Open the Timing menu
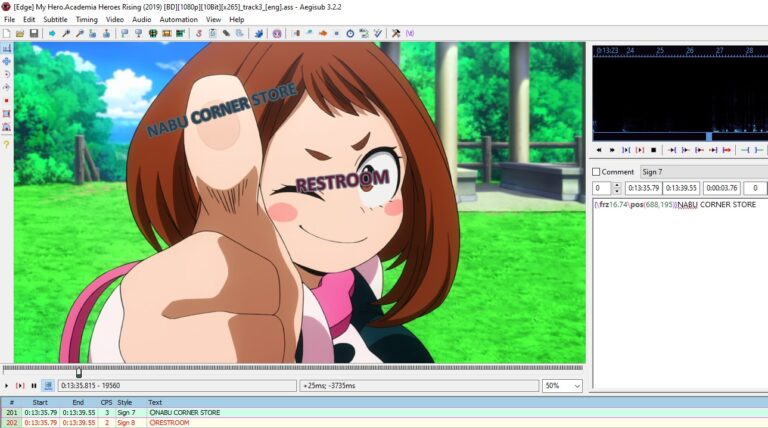Screen dimensions: 768x428 (87, 20)
